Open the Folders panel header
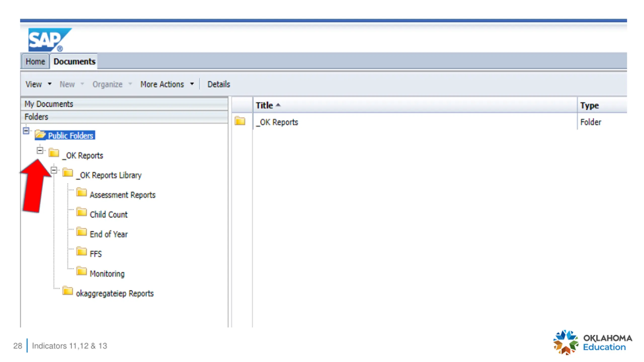The width and height of the screenshot is (644, 362). tap(124, 117)
